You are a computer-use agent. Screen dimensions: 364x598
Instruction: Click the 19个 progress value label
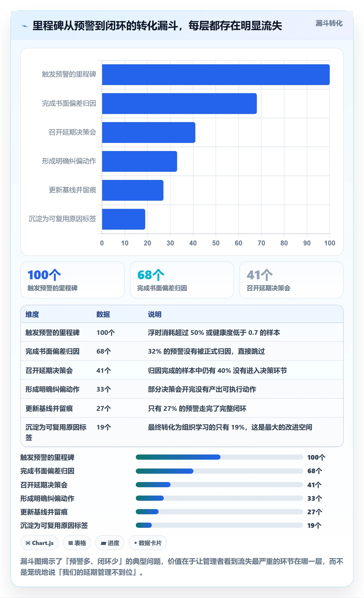tap(314, 525)
